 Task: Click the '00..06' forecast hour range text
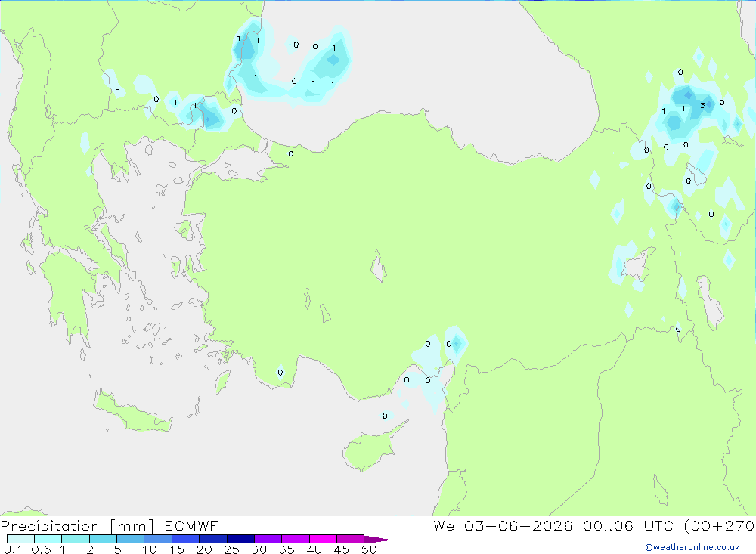pos(608,525)
